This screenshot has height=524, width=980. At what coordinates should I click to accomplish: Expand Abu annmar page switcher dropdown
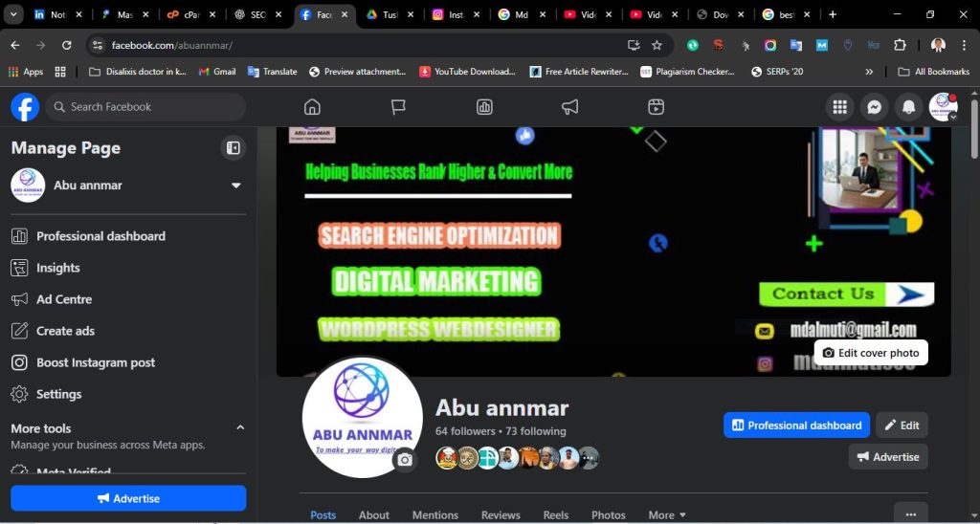pyautogui.click(x=236, y=186)
